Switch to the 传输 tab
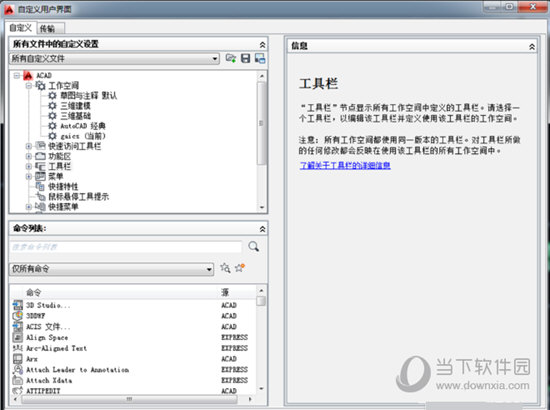Screen dimensions: 550x410 tap(50, 28)
